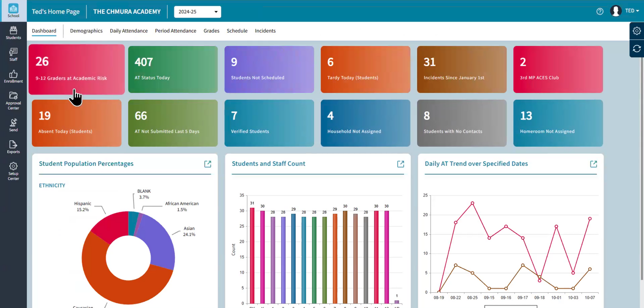
Task: Open the help icon near the top right
Action: [x=600, y=11]
